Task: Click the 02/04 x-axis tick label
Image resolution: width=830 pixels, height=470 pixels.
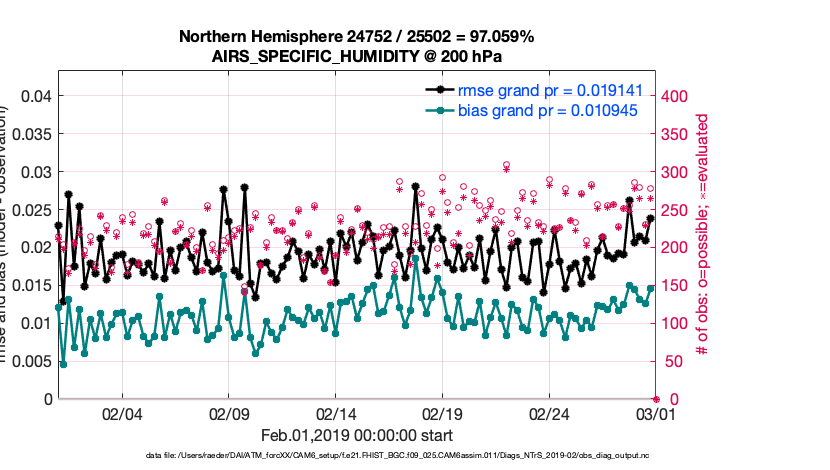Action: coord(122,413)
